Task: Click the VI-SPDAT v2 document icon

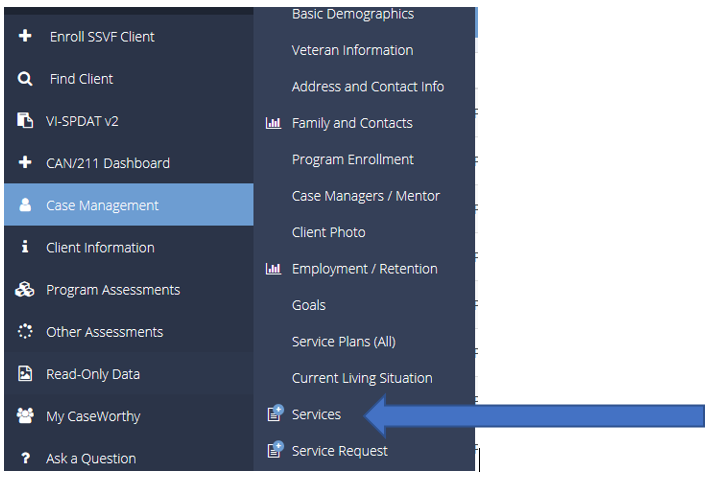Action: (26, 121)
